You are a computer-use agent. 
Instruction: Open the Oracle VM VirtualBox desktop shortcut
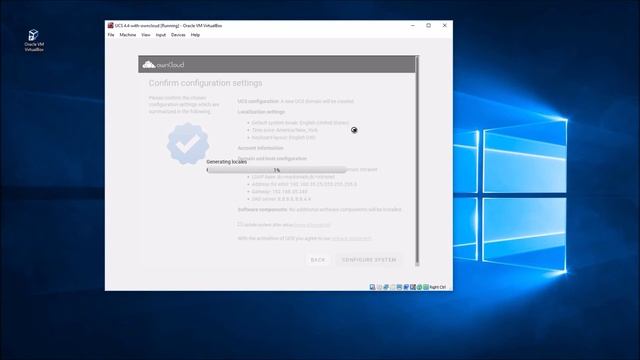[34, 40]
